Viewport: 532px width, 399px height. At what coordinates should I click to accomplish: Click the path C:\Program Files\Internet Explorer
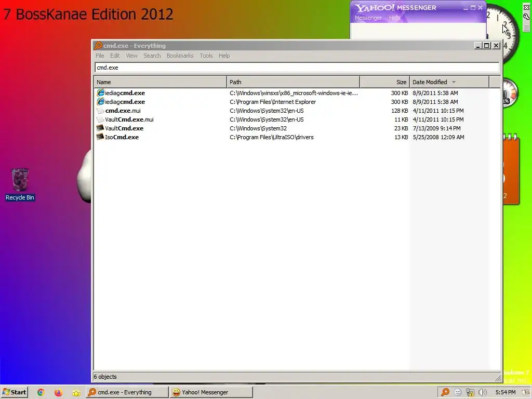(x=273, y=102)
